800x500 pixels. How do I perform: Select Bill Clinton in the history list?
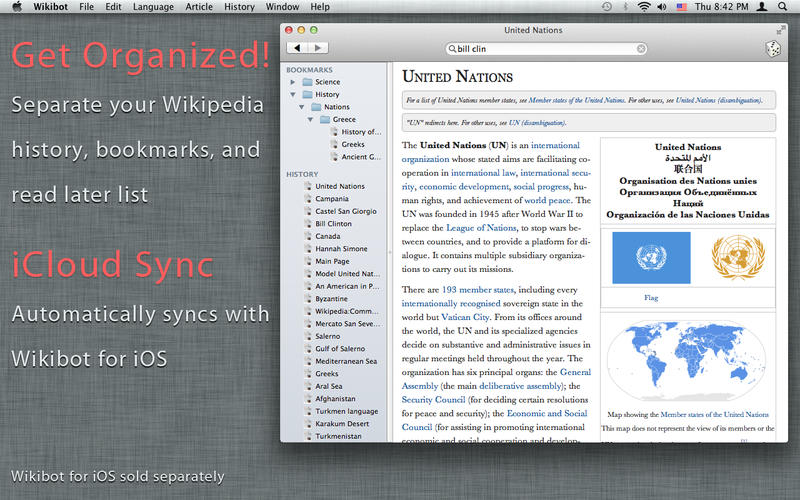pos(333,224)
